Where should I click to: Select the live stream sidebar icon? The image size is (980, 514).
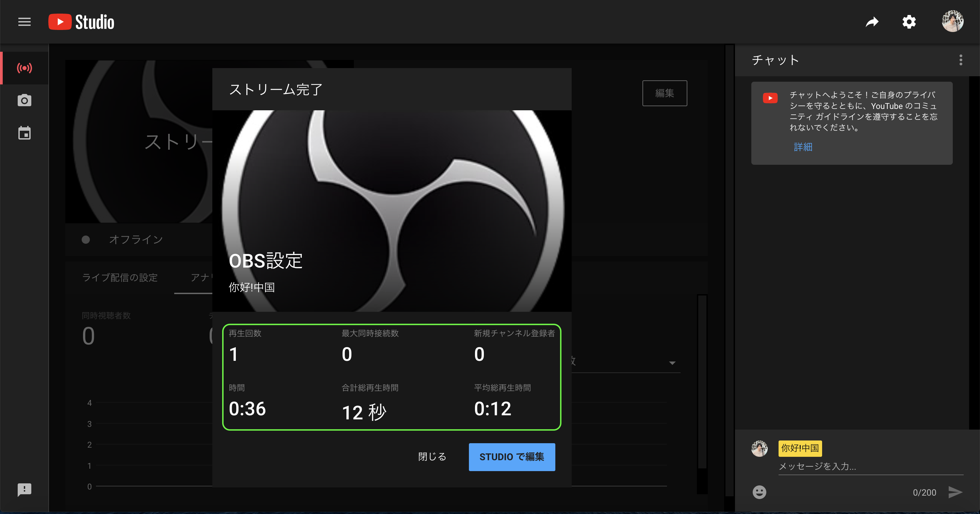click(24, 68)
